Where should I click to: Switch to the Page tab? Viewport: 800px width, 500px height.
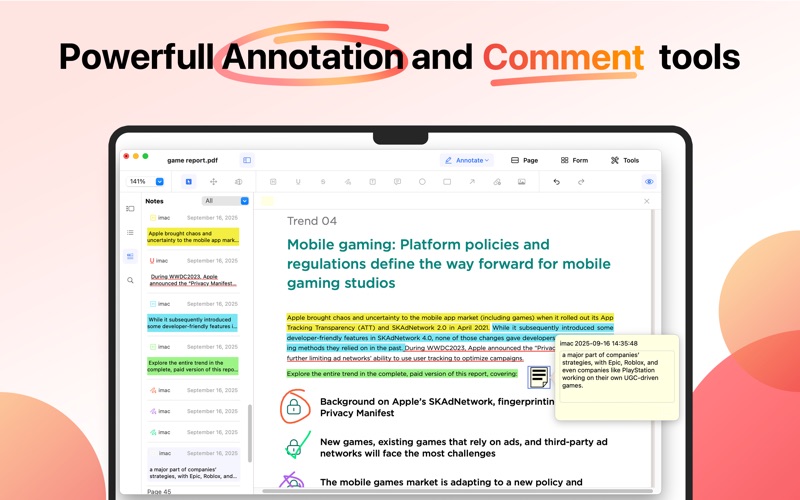(x=524, y=160)
